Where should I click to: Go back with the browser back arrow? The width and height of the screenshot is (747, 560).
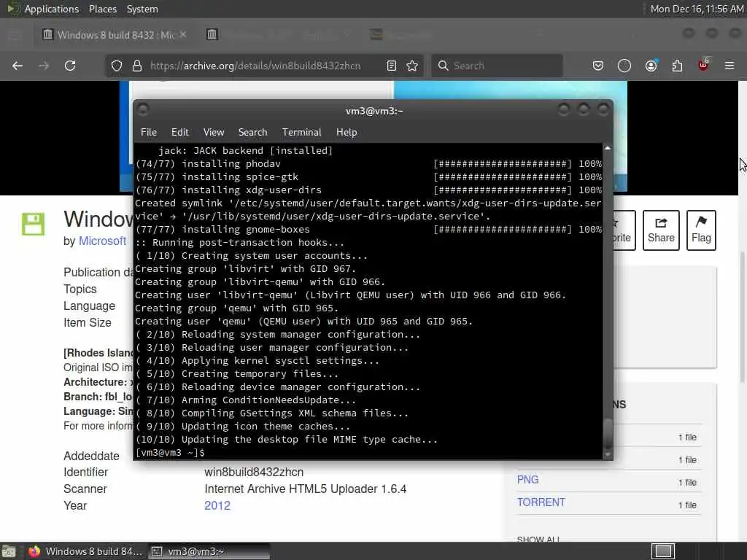(18, 66)
